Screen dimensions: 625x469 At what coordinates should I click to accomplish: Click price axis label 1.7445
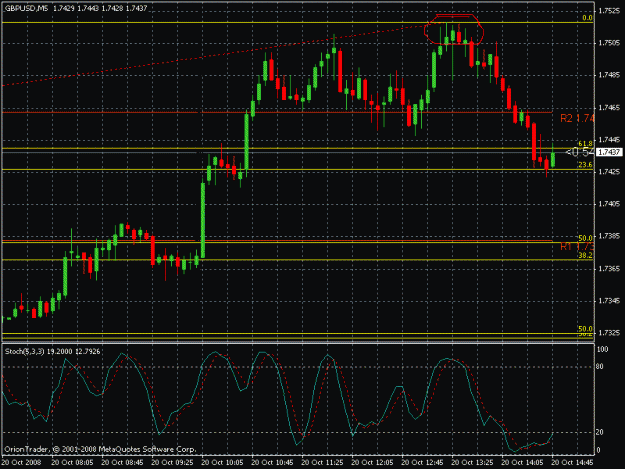(609, 139)
